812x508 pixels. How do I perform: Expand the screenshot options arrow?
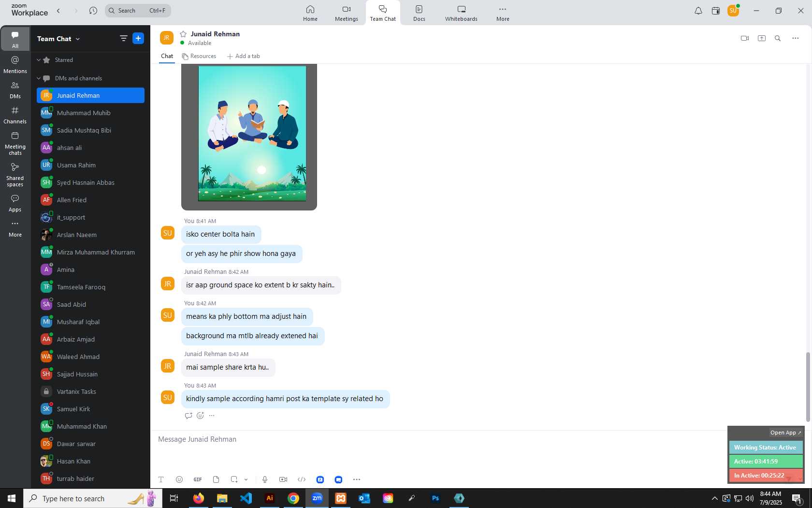pos(246,479)
